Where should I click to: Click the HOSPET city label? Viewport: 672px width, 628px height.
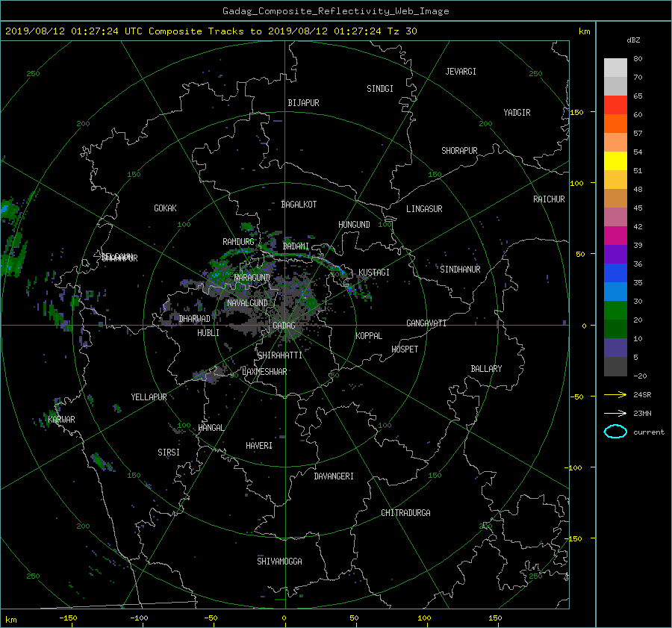405,349
